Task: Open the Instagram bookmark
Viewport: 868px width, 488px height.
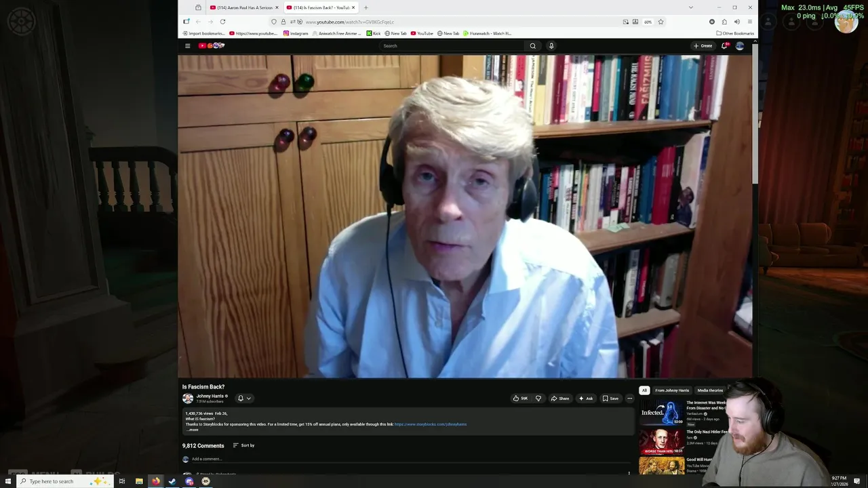Action: [296, 33]
